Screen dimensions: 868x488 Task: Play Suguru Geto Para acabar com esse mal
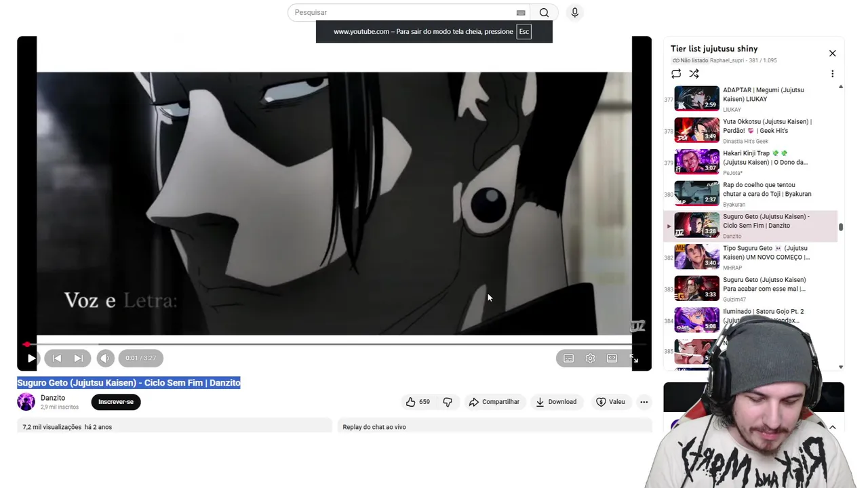tap(750, 289)
